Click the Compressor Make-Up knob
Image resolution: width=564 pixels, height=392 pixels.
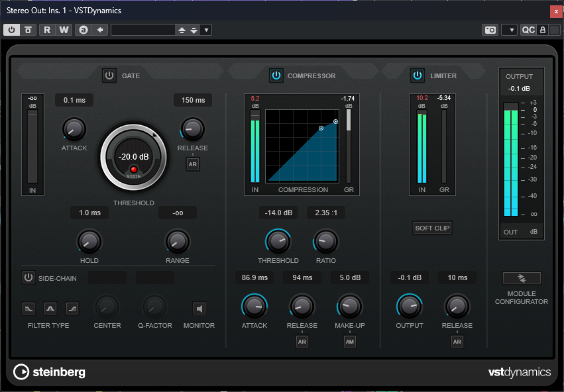(x=350, y=307)
